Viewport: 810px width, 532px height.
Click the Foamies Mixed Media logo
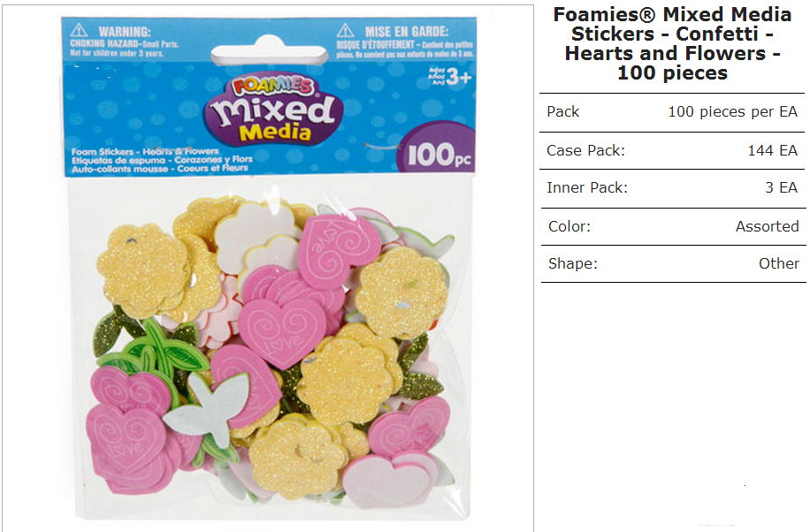[x=274, y=109]
